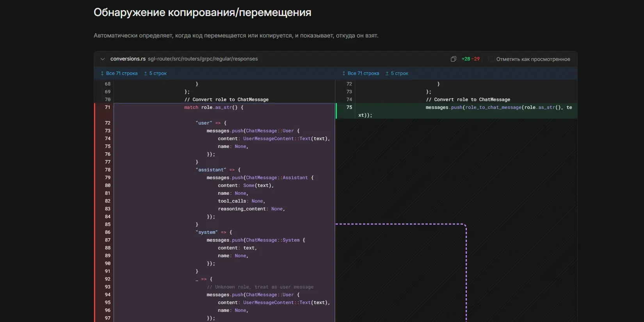Click 'content: text,' on line 88
Image resolution: width=644 pixels, height=322 pixels.
tap(237, 248)
